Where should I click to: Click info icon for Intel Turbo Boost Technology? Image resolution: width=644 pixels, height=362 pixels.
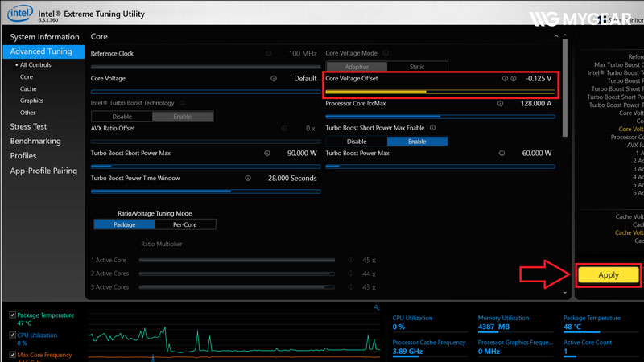point(183,103)
